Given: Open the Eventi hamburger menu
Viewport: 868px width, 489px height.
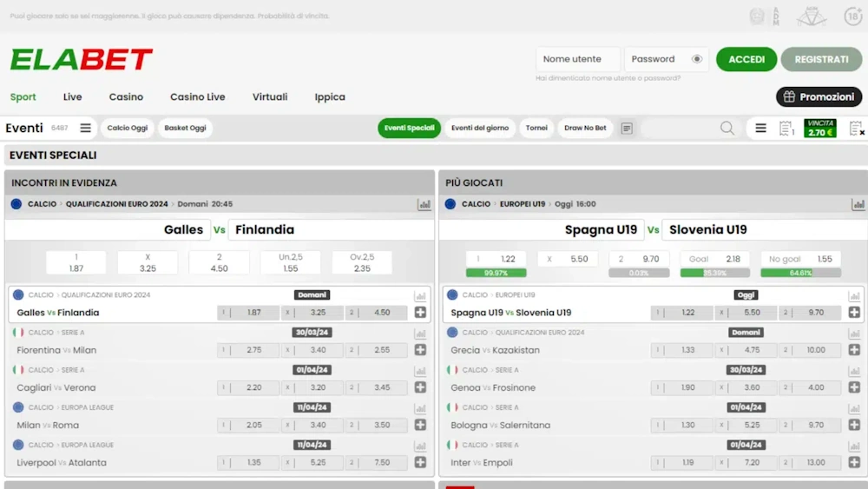Looking at the screenshot, I should coord(85,128).
